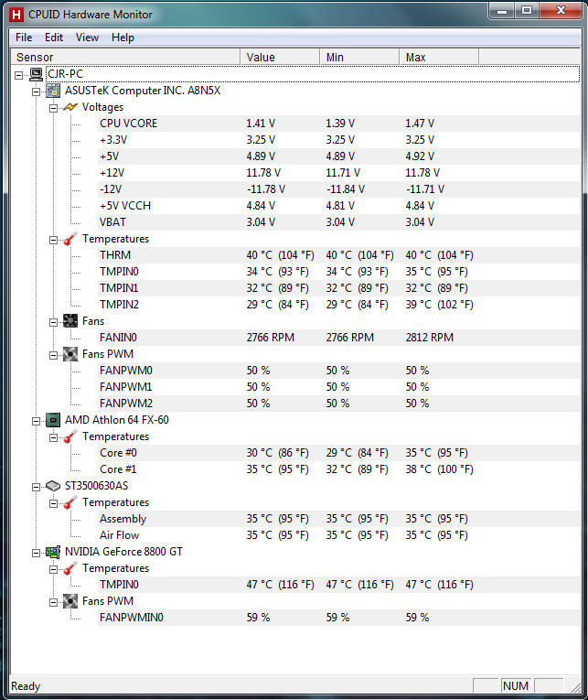Click the NVIDIA GeForce 8800 GT card icon
588x700 pixels.
[53, 552]
